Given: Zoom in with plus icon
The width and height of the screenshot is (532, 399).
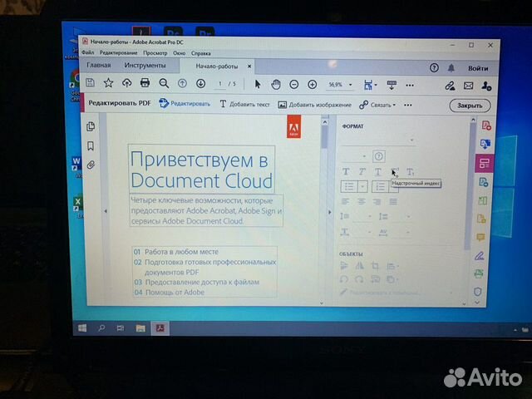Looking at the screenshot, I should 313,85.
